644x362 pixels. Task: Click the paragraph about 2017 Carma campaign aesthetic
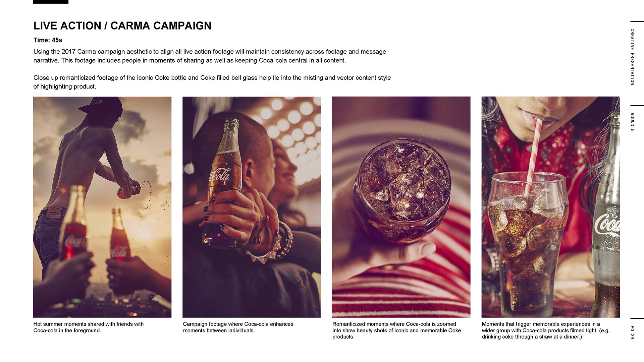210,56
